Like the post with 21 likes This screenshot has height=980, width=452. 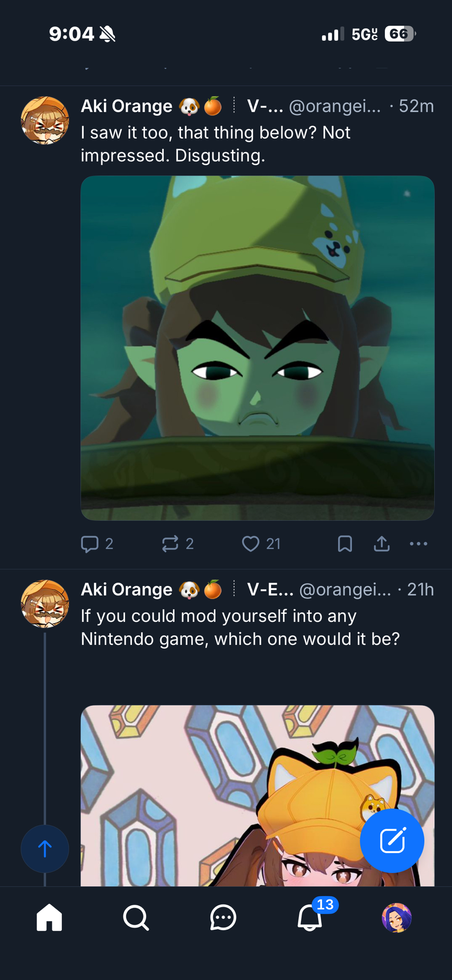251,544
